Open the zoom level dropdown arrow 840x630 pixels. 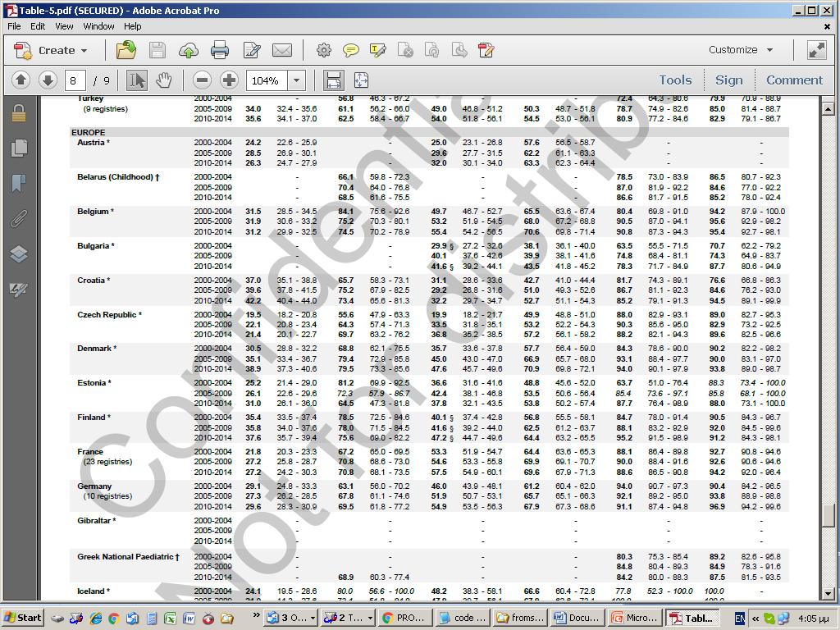click(296, 80)
